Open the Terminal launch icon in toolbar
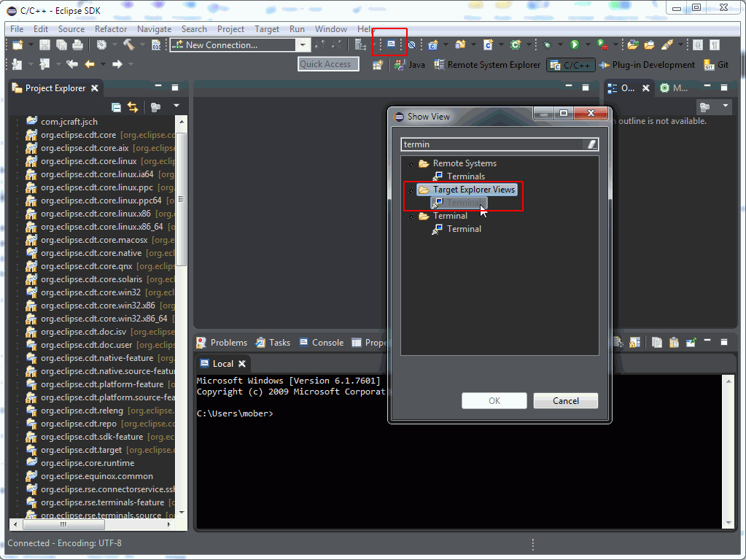746x560 pixels. [x=391, y=44]
